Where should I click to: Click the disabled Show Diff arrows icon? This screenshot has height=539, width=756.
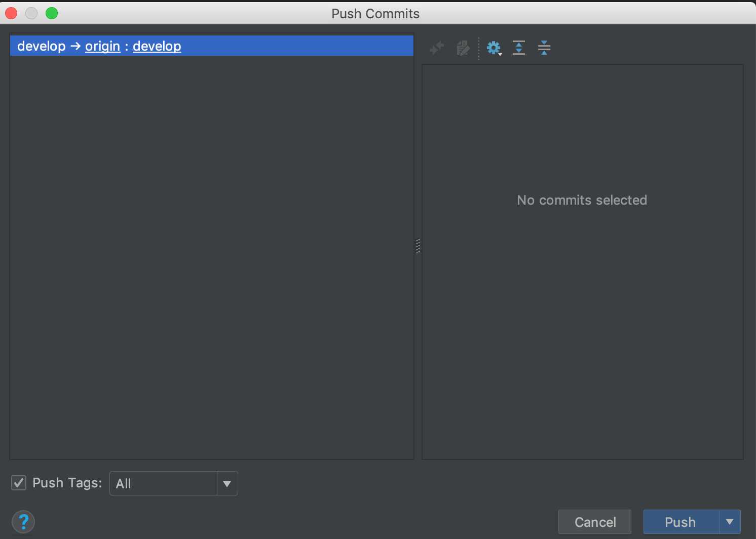pyautogui.click(x=436, y=48)
